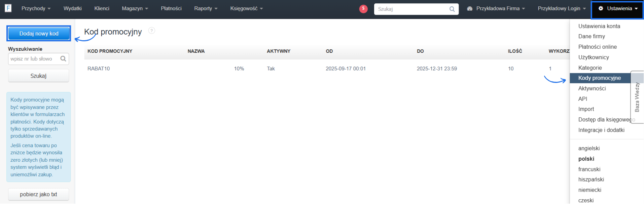The image size is (644, 205).
Task: Open Płatności online settings entry
Action: click(597, 47)
